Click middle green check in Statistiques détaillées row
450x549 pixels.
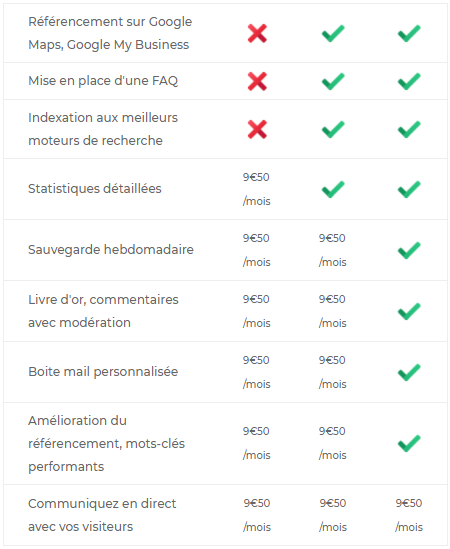pyautogui.click(x=333, y=189)
